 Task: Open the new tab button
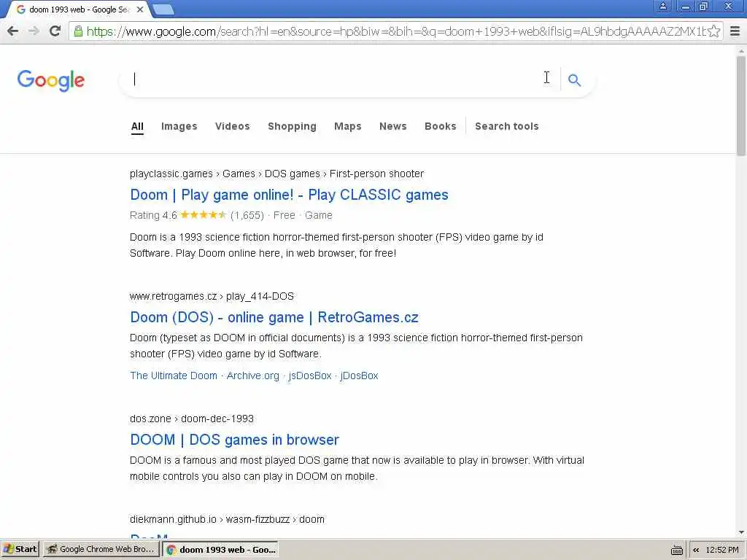pos(163,9)
